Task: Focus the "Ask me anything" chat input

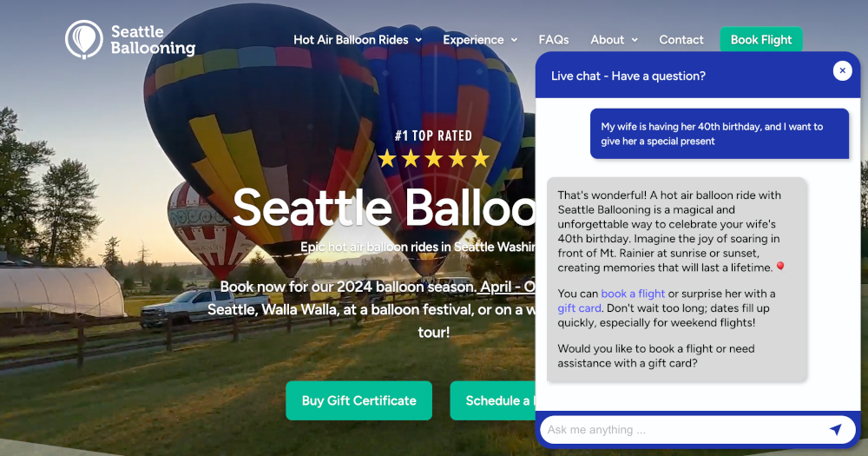Action: [x=681, y=429]
